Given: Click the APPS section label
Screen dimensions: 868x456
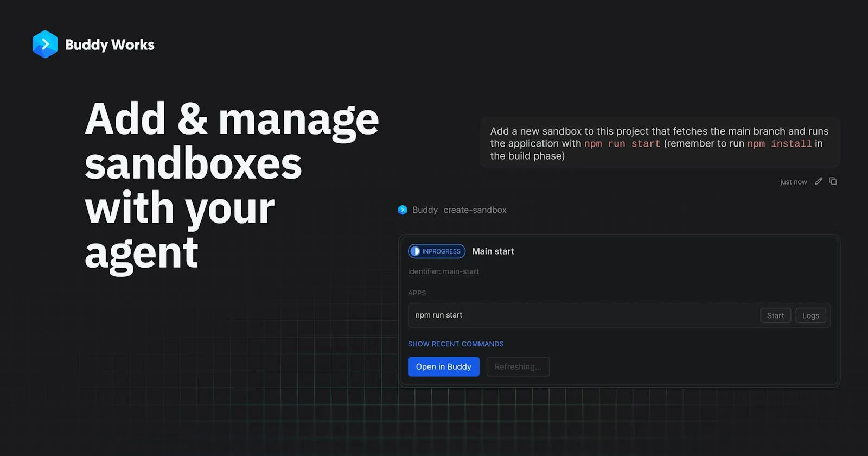Looking at the screenshot, I should (x=417, y=293).
